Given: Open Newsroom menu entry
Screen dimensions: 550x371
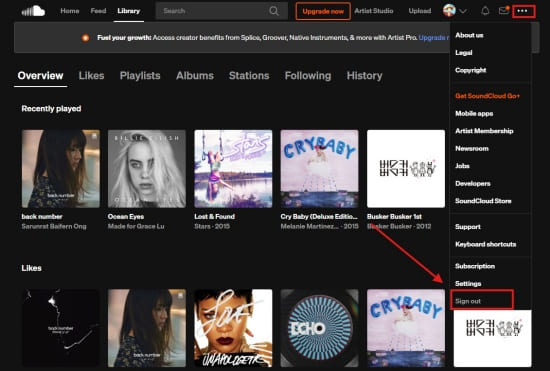Looking at the screenshot, I should (472, 148).
